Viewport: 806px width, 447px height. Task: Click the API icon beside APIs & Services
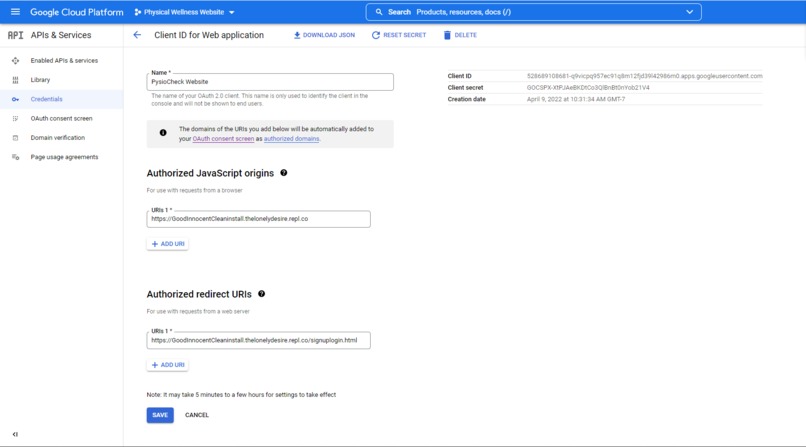click(x=15, y=35)
